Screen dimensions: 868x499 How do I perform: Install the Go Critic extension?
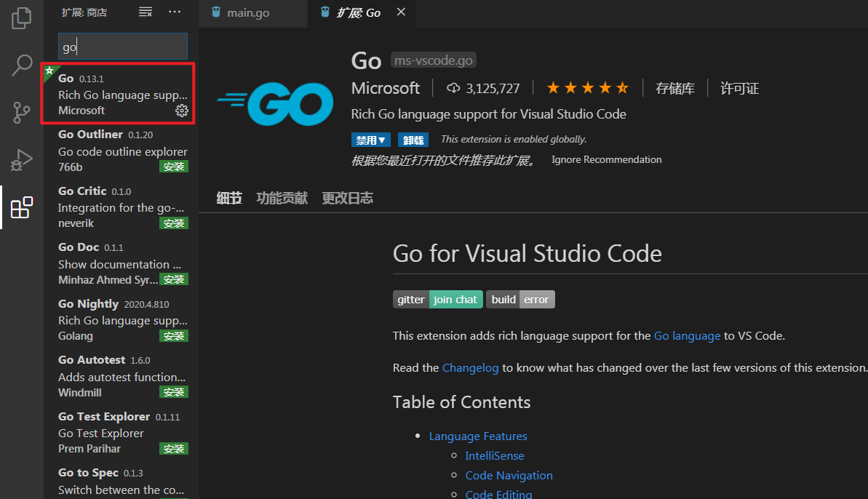coord(174,223)
